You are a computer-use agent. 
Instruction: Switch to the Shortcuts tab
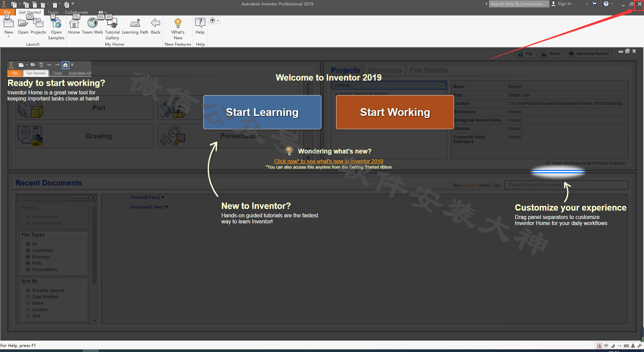pos(385,70)
